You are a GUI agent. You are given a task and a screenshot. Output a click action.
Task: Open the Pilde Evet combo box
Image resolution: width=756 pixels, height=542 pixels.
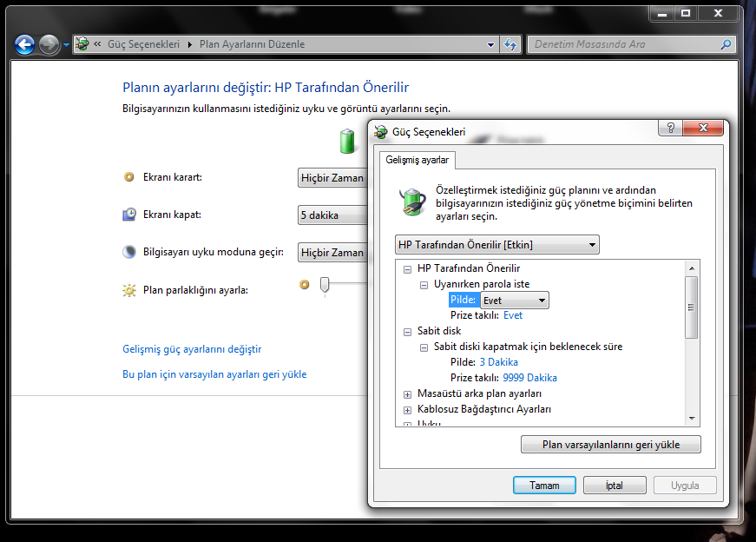point(515,301)
